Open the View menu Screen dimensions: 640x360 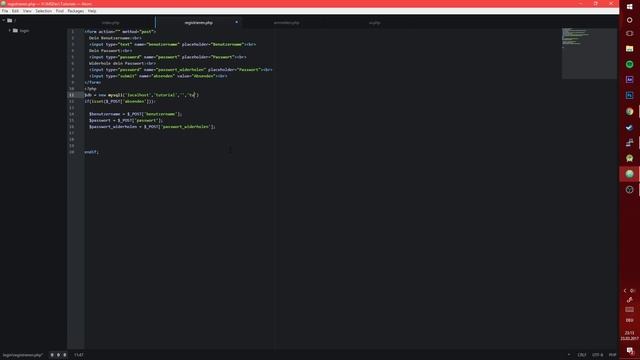[x=27, y=11]
